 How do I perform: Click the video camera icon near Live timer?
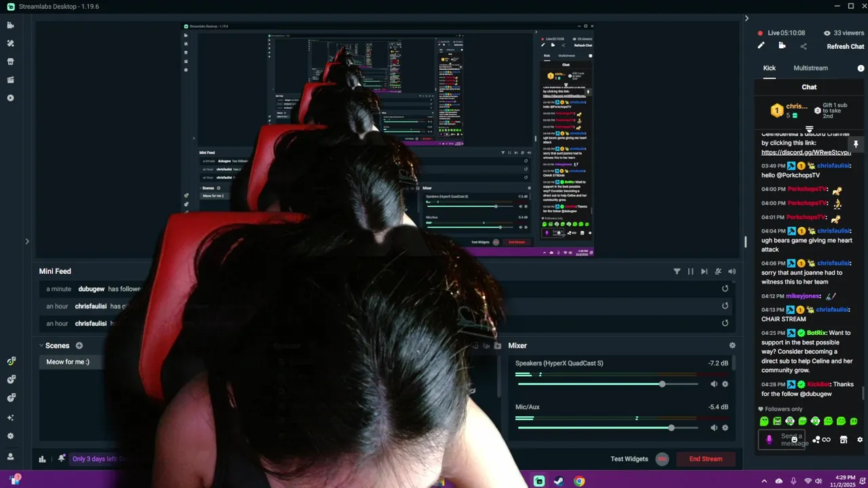(782, 46)
